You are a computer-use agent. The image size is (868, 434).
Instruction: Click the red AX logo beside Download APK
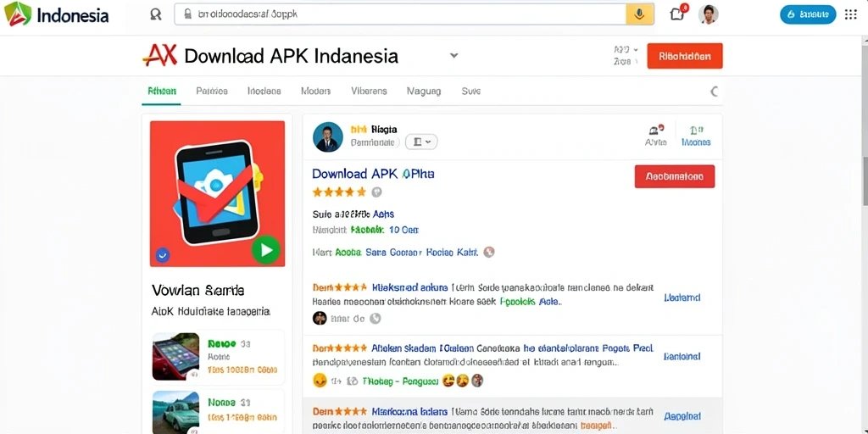160,55
